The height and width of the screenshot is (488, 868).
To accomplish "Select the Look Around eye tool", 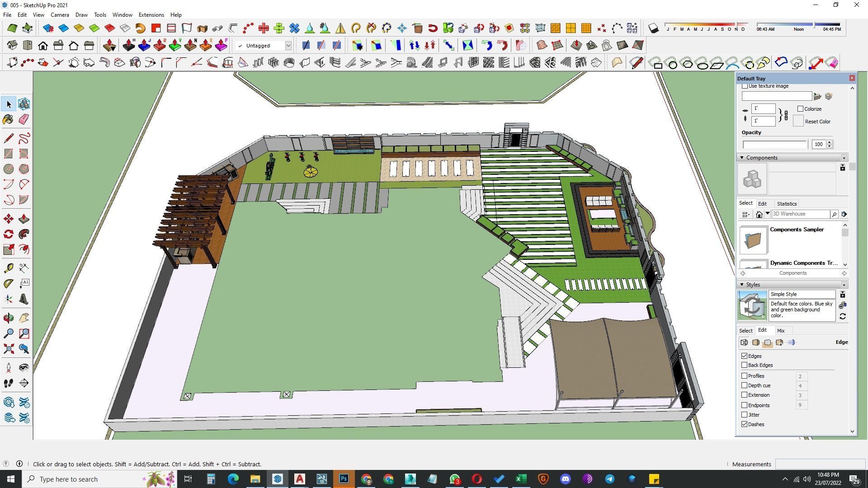I will coord(24,368).
